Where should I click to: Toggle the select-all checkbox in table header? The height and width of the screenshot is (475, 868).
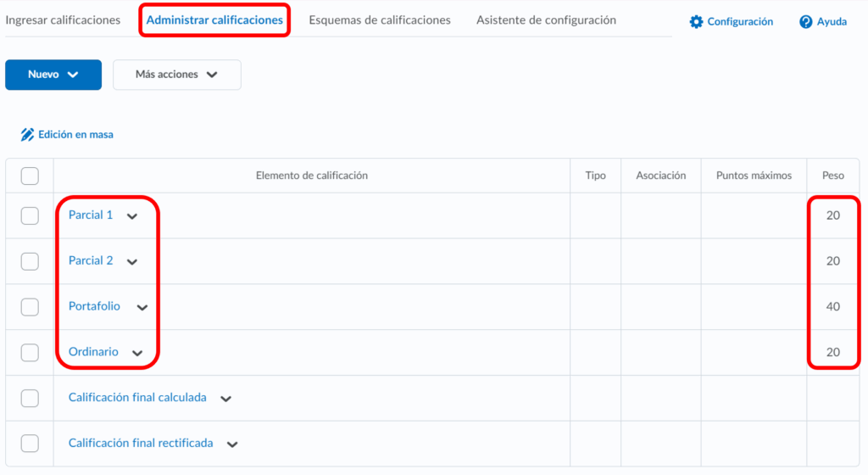point(30,176)
